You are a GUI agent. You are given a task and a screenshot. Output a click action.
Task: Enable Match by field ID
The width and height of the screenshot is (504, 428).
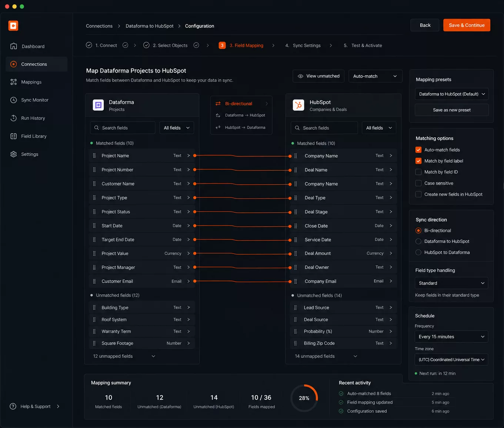(418, 172)
